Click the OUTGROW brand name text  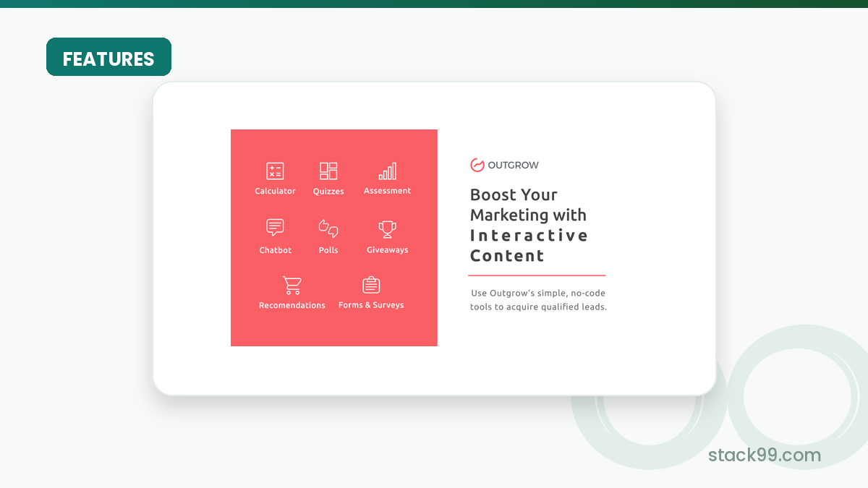click(x=513, y=165)
